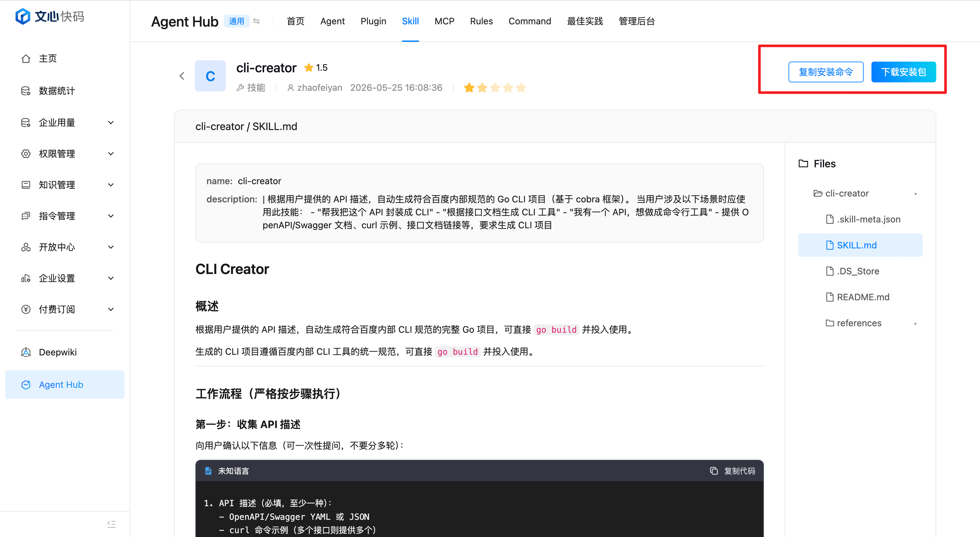The image size is (980, 537).
Task: Click the 复制安装命令 button
Action: click(x=825, y=72)
